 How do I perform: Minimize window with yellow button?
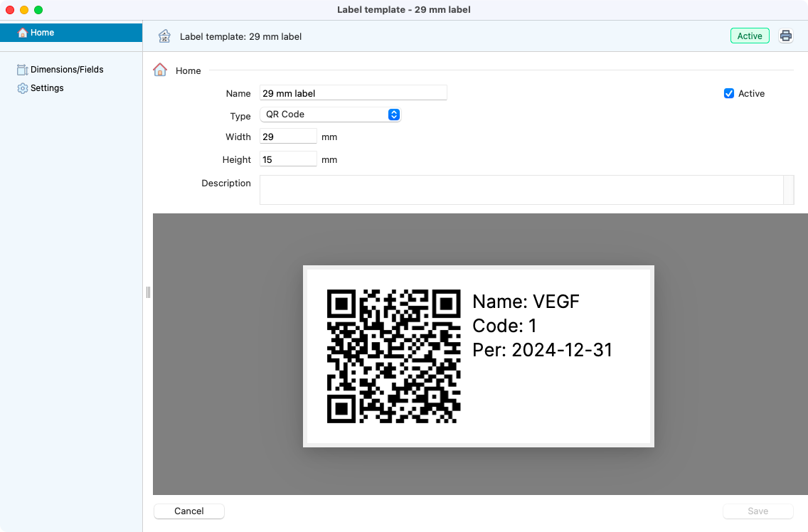pos(24,10)
